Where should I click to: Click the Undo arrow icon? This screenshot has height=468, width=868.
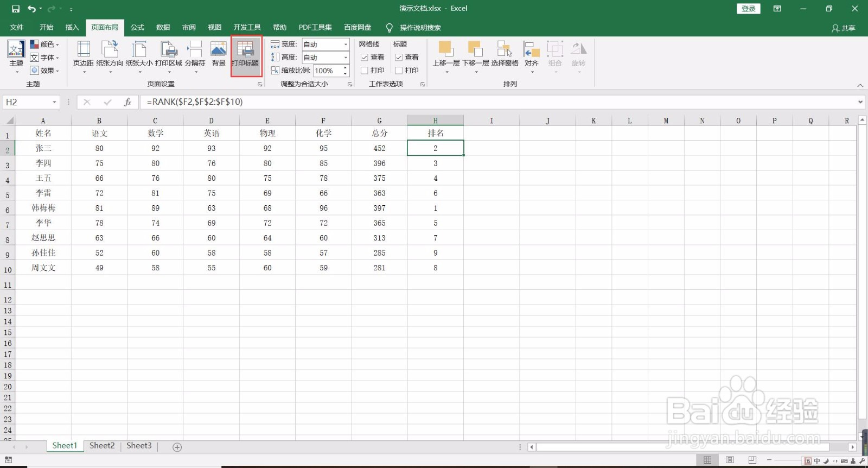coord(32,9)
